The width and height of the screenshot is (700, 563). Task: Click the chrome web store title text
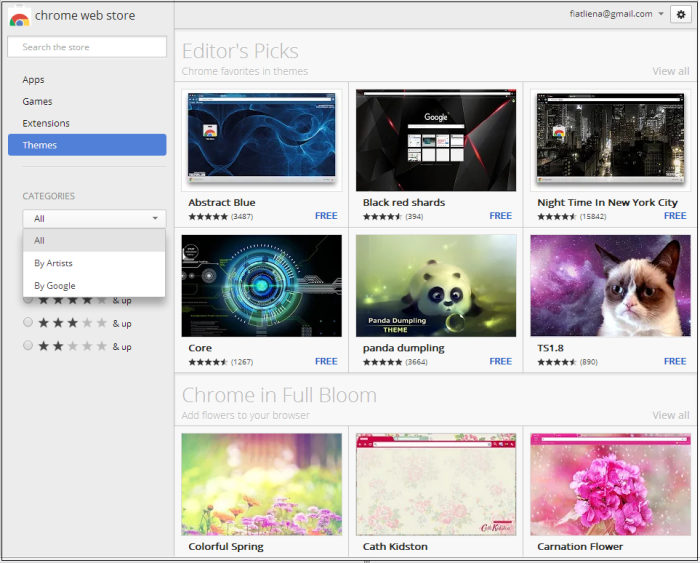pyautogui.click(x=85, y=16)
